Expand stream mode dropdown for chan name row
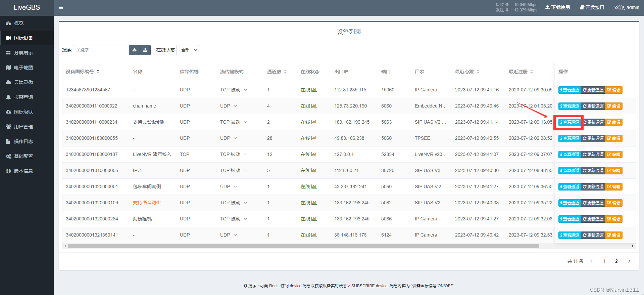Screen dimensions: 644x295 (235, 106)
